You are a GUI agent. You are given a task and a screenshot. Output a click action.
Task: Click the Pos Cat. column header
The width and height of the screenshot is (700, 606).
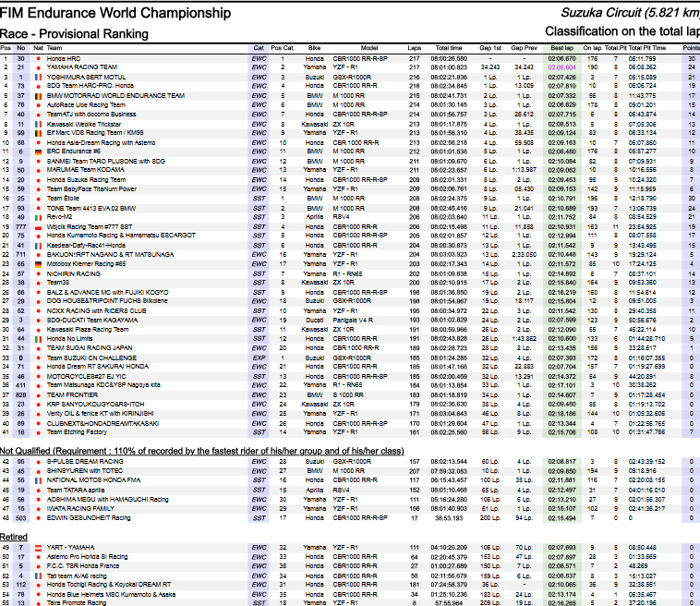pos(283,48)
